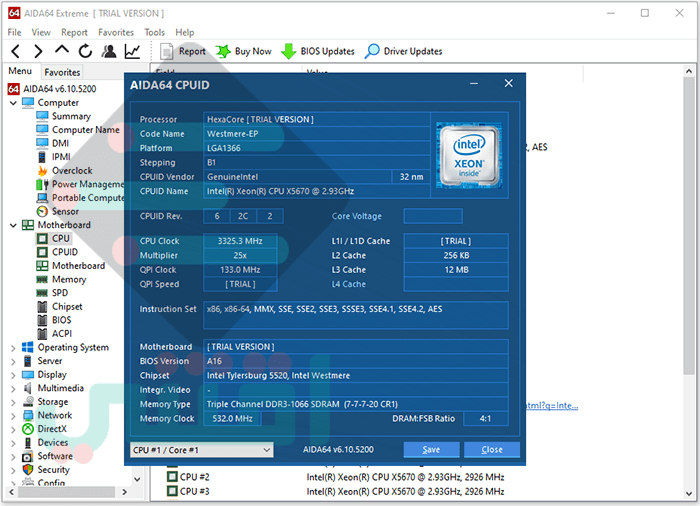Expand the Network tree node
700x506 pixels.
pos(13,415)
